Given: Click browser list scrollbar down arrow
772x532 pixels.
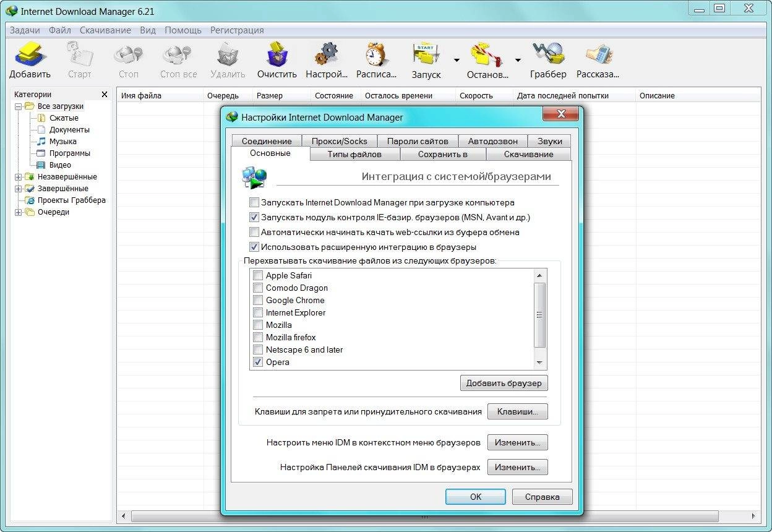Looking at the screenshot, I should click(539, 363).
